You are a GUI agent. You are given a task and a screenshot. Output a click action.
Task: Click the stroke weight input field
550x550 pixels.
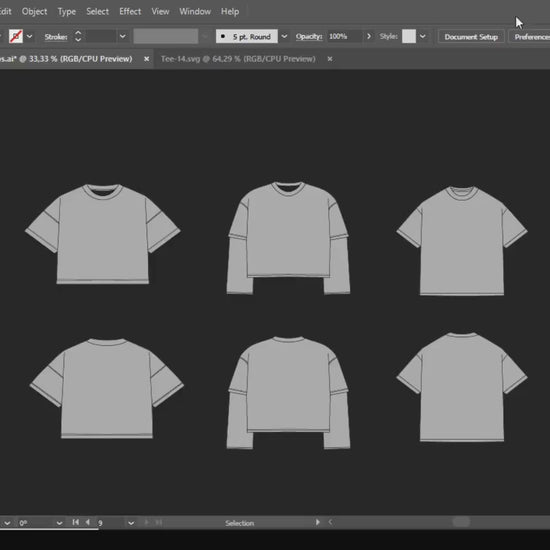click(100, 36)
